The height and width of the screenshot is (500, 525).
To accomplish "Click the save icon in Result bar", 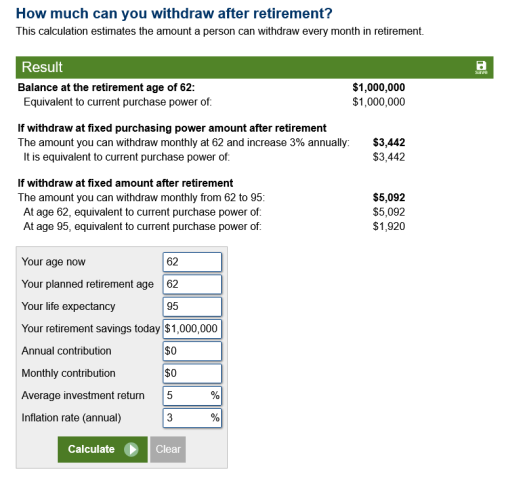I will click(x=481, y=68).
